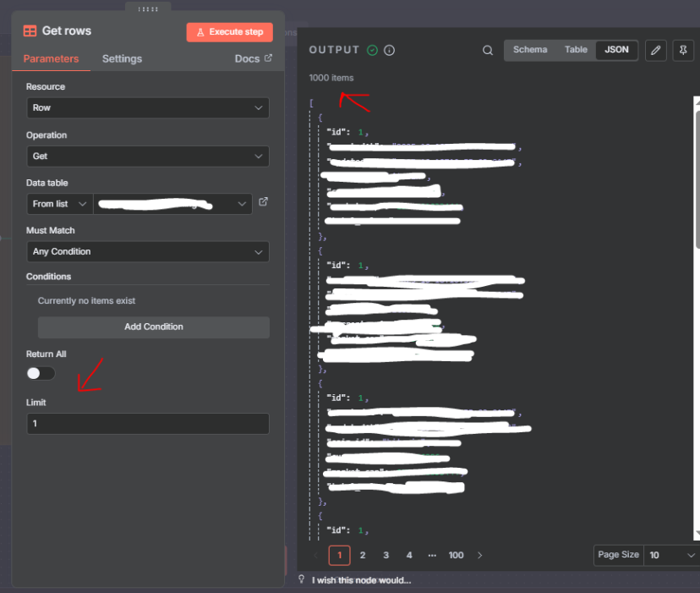Switch to the Parameters tab
Viewport: 700px width, 593px height.
[51, 59]
